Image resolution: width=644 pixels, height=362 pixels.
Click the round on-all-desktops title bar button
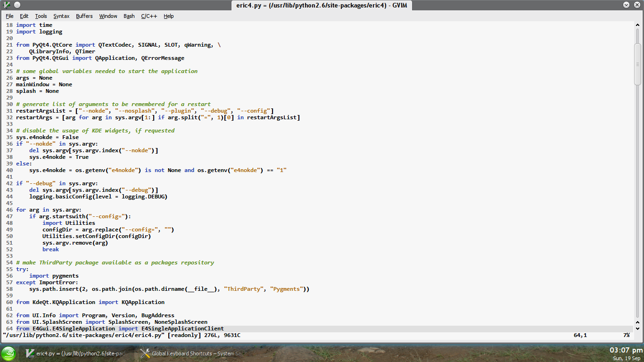pos(17,5)
